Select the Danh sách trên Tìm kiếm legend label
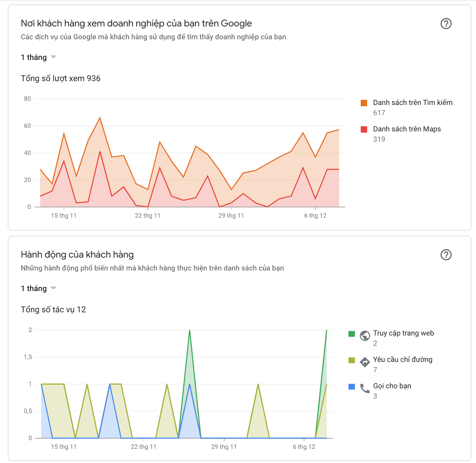 [413, 102]
